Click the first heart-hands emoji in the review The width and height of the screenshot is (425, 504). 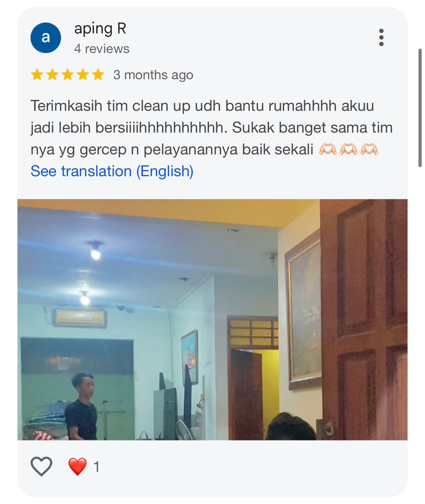click(327, 149)
